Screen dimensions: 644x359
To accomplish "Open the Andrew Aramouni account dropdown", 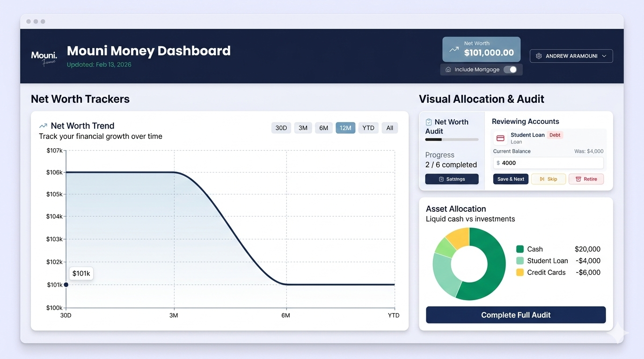I will pyautogui.click(x=571, y=56).
